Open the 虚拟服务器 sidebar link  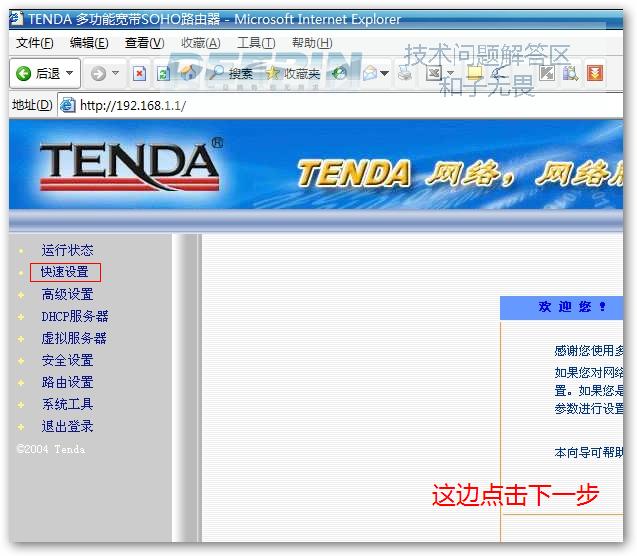coord(74,338)
